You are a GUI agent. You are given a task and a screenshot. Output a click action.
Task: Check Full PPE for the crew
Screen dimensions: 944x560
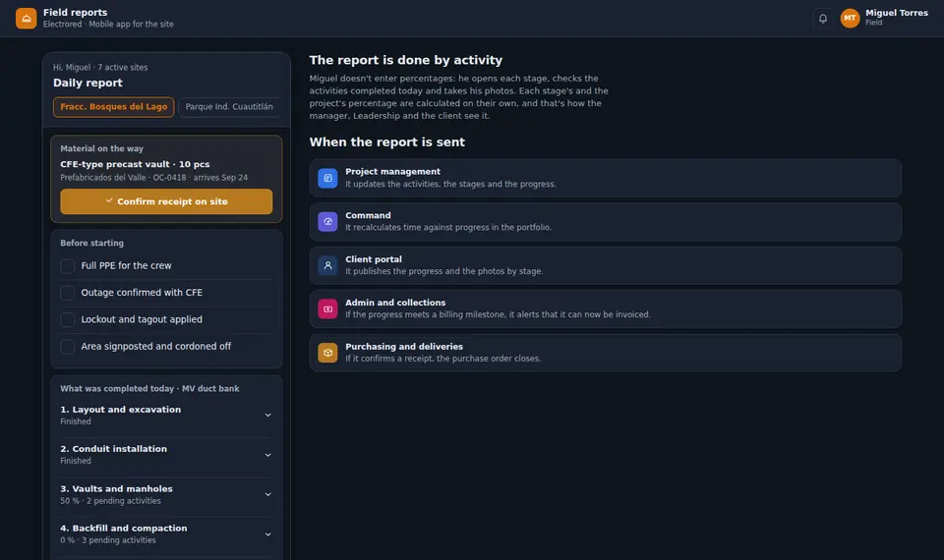click(68, 266)
